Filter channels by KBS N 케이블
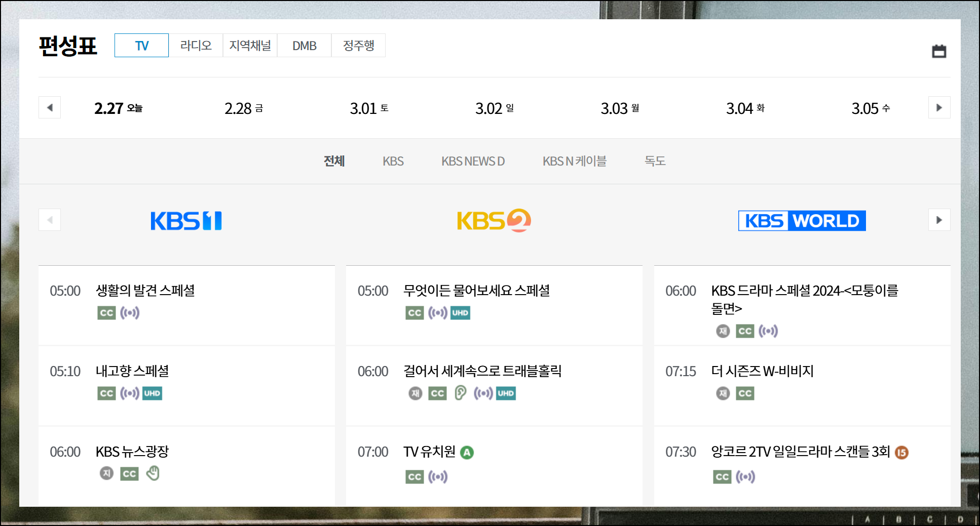980x526 pixels. pyautogui.click(x=574, y=161)
